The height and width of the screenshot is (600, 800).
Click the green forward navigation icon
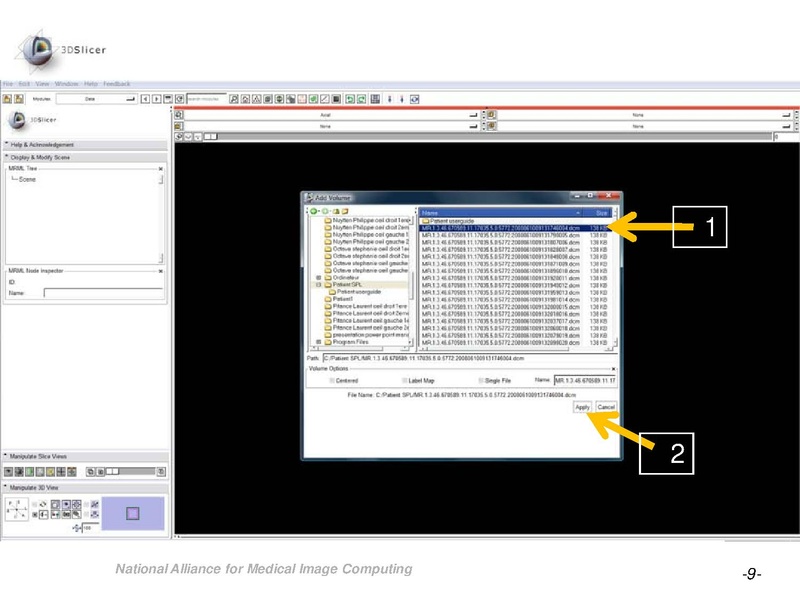click(x=325, y=211)
